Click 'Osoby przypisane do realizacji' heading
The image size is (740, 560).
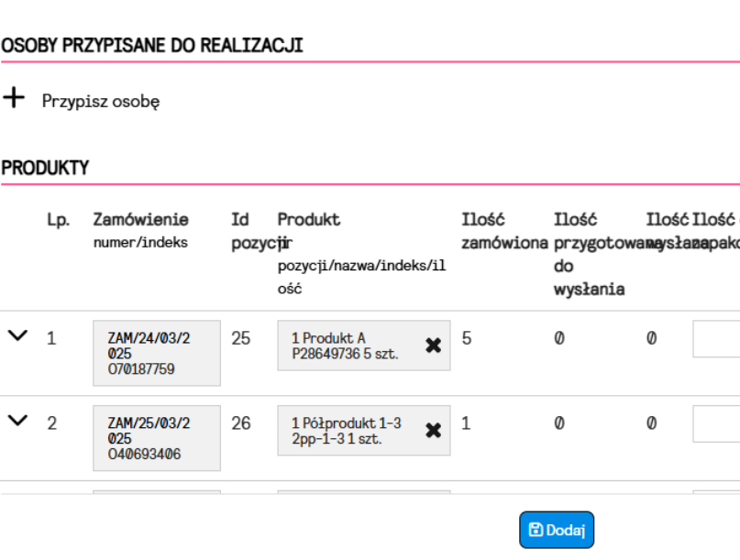[151, 45]
